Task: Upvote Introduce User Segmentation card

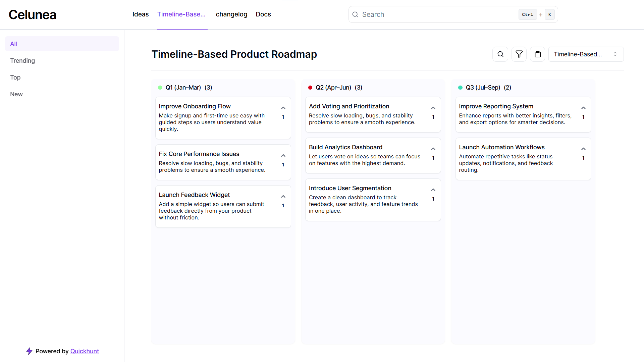Action: click(433, 190)
